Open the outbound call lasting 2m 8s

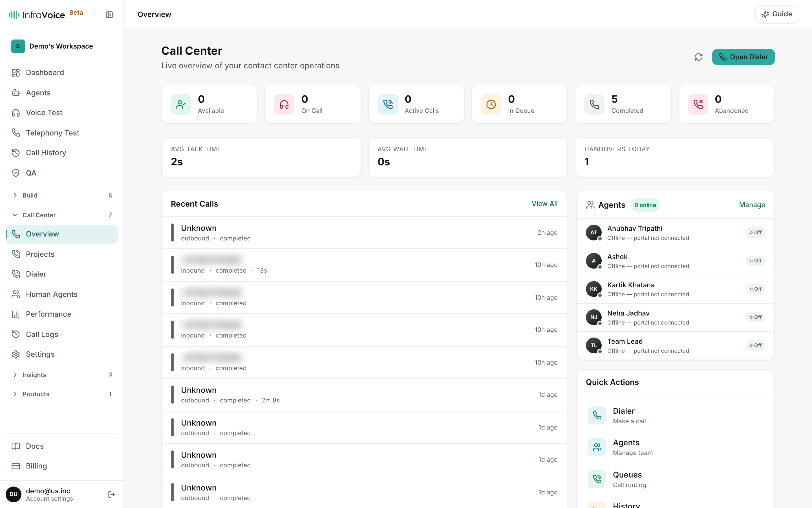(364, 395)
